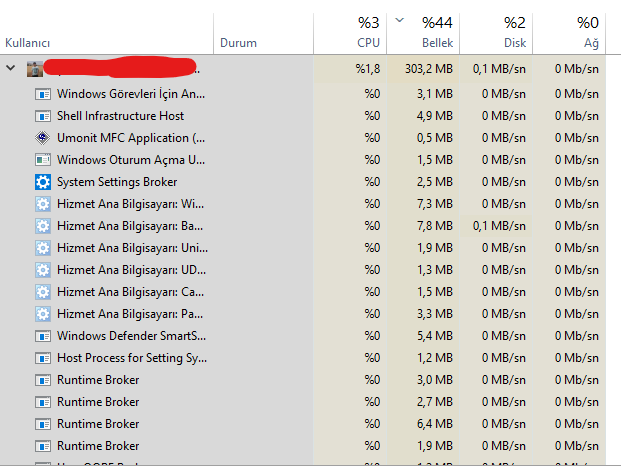Click the Shell Infrastructure Host icon

43,116
